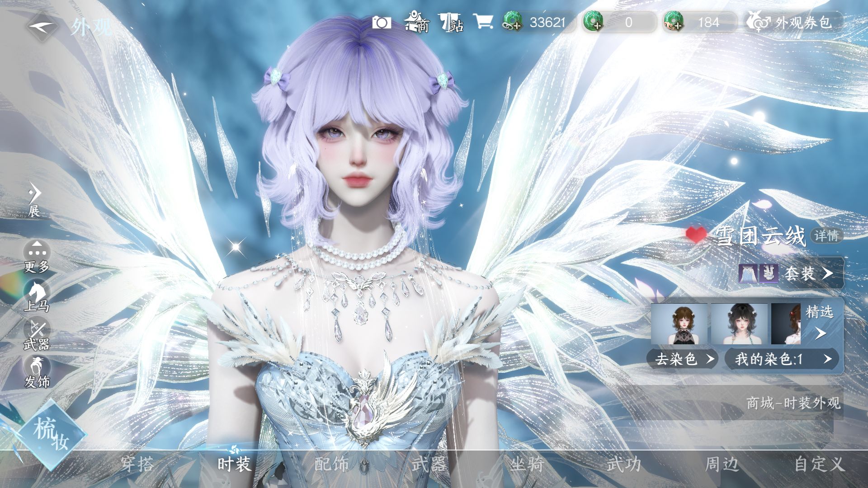
Task: Toggle 上马 mount view
Action: coord(37,296)
